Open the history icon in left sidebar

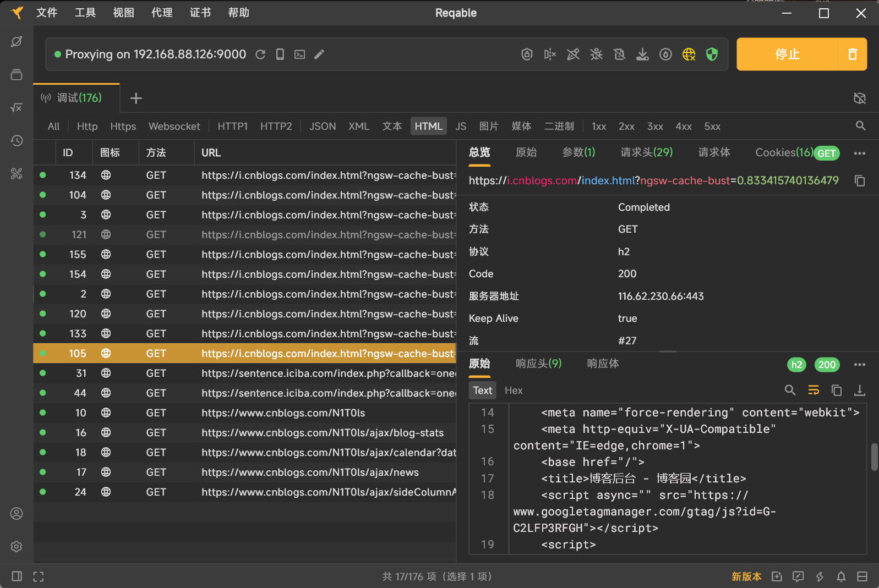17,141
